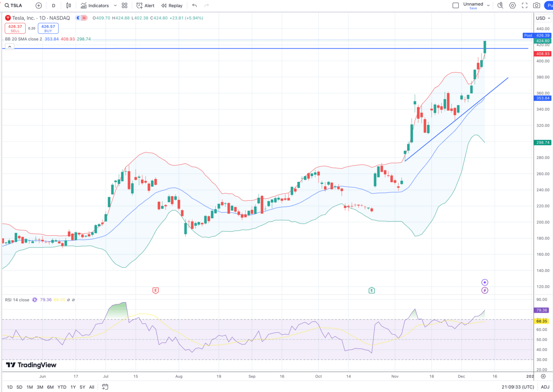Click the blue 353.84 basis label
This screenshot has height=392, width=553.
click(543, 98)
